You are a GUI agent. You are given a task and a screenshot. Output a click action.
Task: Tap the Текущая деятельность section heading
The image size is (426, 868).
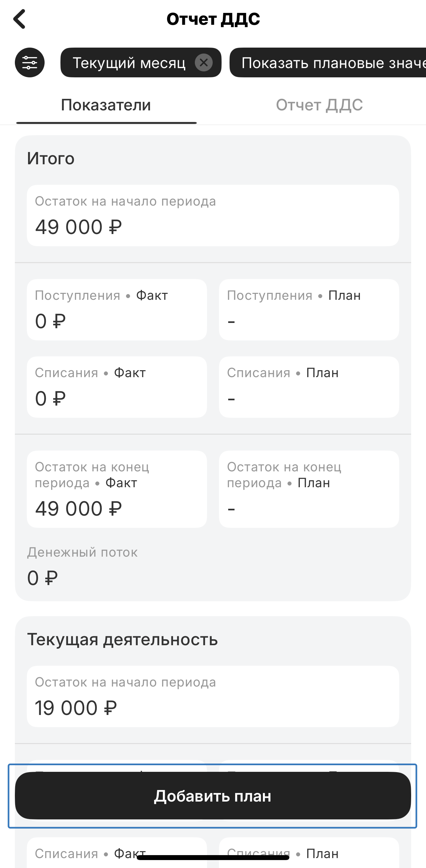click(122, 640)
